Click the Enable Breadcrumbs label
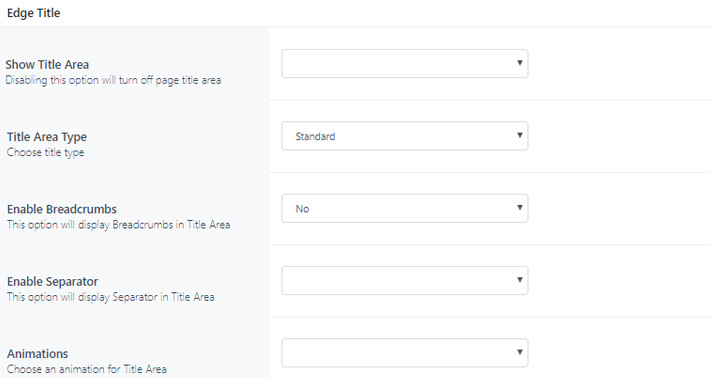The height and width of the screenshot is (378, 710). 62,209
